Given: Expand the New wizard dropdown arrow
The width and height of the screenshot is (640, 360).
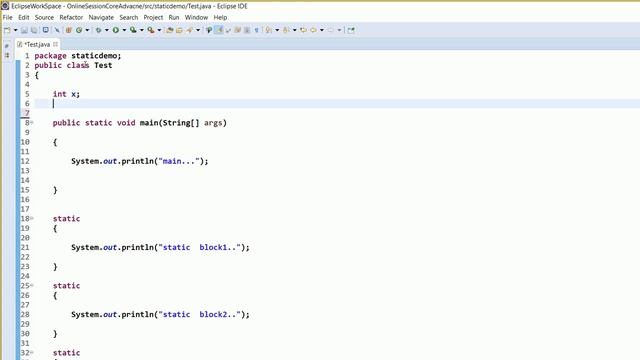Looking at the screenshot, I should pos(16,30).
